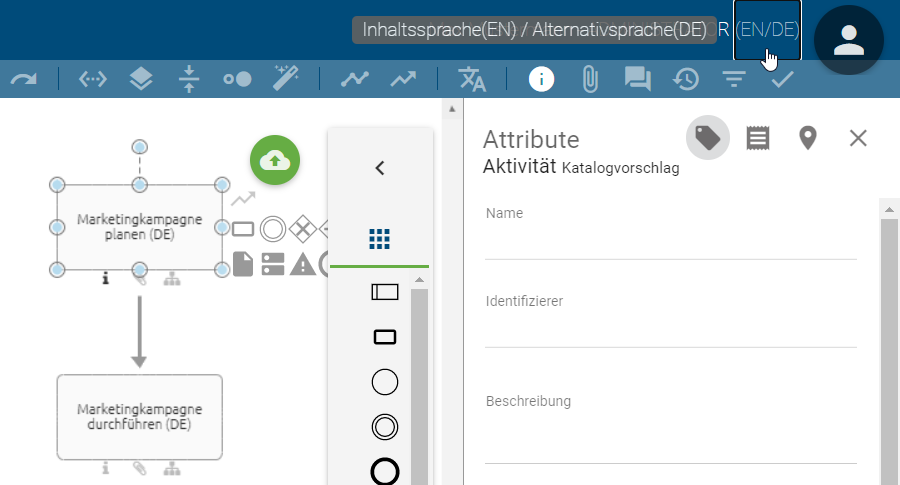Click connector arrow icon beside selected activity

243,199
